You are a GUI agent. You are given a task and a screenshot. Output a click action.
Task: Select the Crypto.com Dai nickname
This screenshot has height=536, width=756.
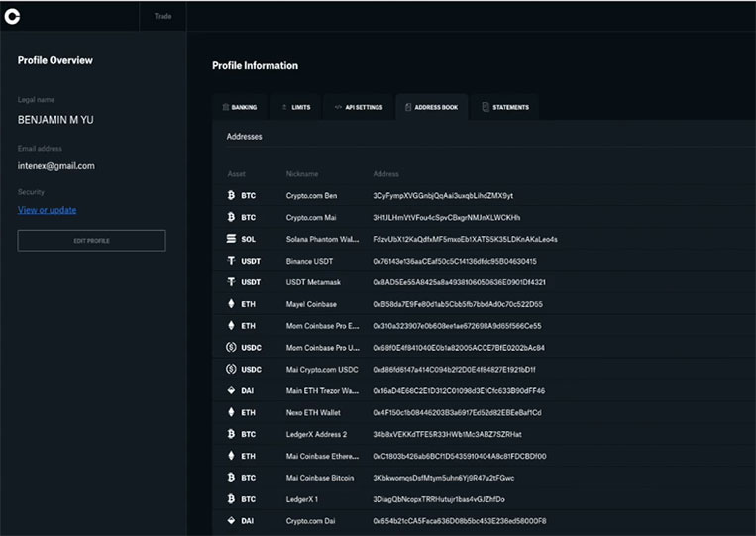(310, 521)
